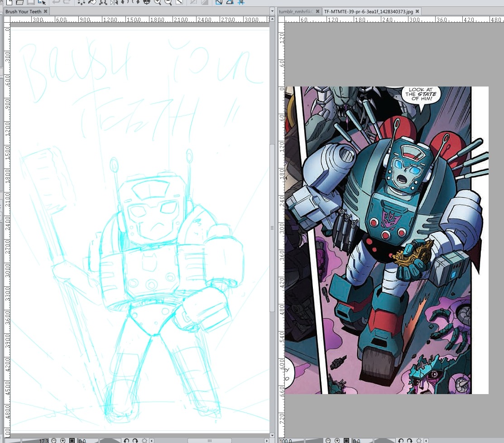
Task: Click the Fill bucket icon in the toolbar
Action: click(x=92, y=2)
